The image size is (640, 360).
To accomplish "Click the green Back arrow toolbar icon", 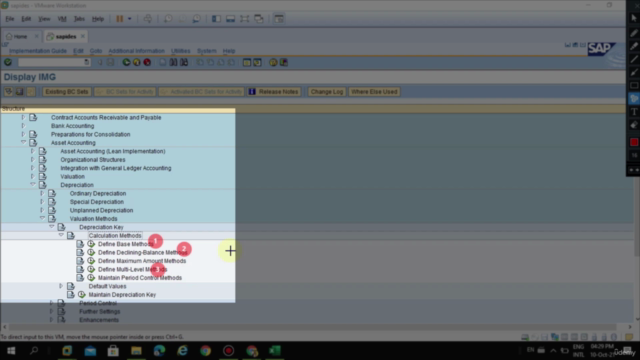I will point(126,62).
